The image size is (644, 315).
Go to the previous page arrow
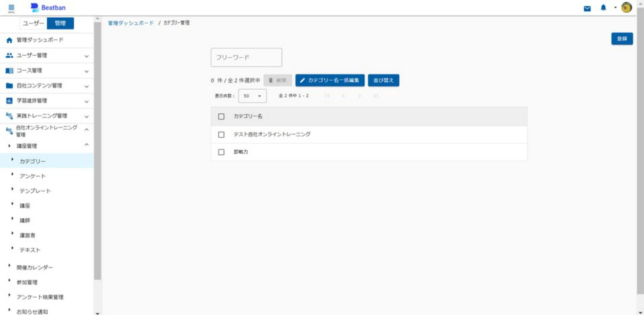click(x=344, y=96)
